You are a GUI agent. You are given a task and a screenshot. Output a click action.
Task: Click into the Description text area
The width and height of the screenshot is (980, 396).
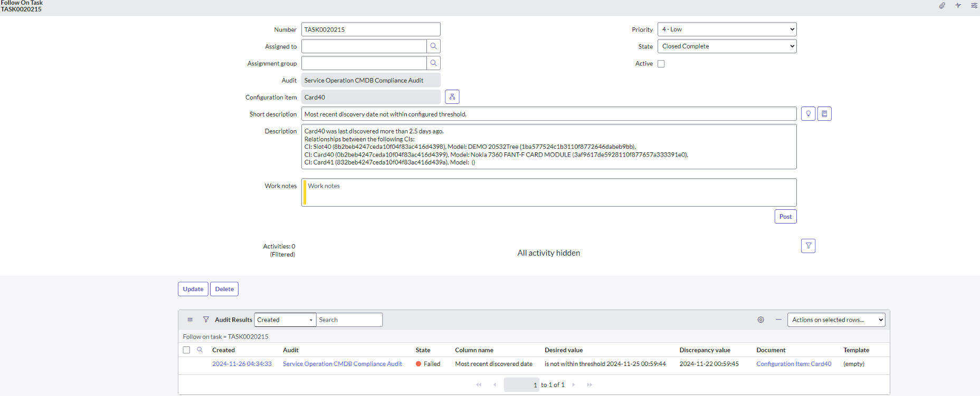coord(549,147)
